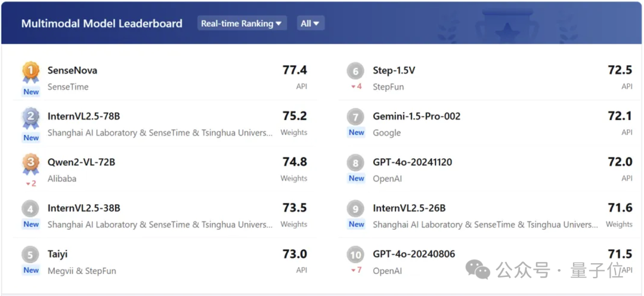Click the Megvii & StepFun organization text
Screen dimensions: 644x296
[x=82, y=271]
